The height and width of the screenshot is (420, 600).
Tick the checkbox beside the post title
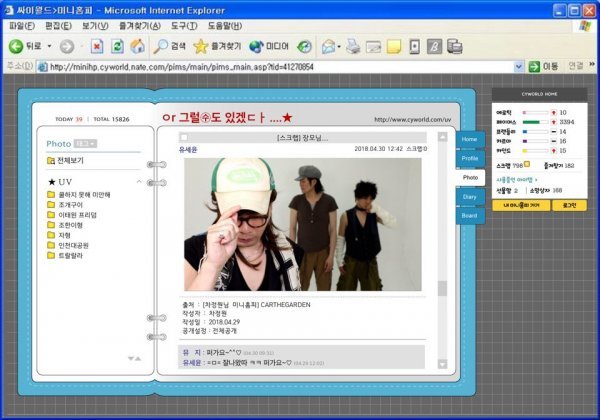point(184,137)
